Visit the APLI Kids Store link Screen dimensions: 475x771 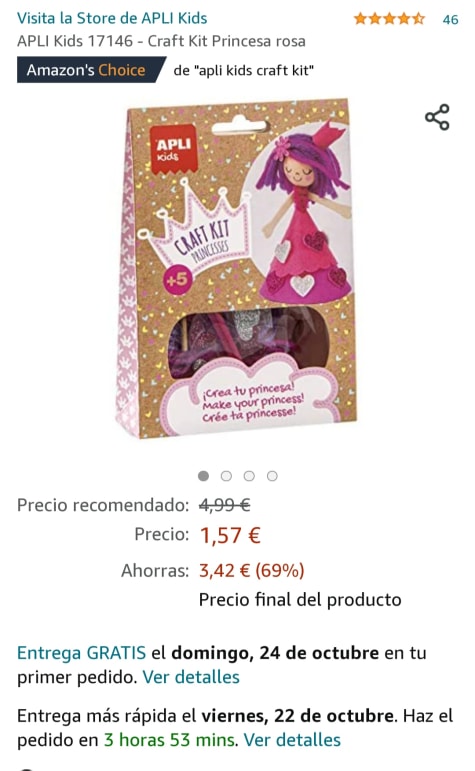112,18
